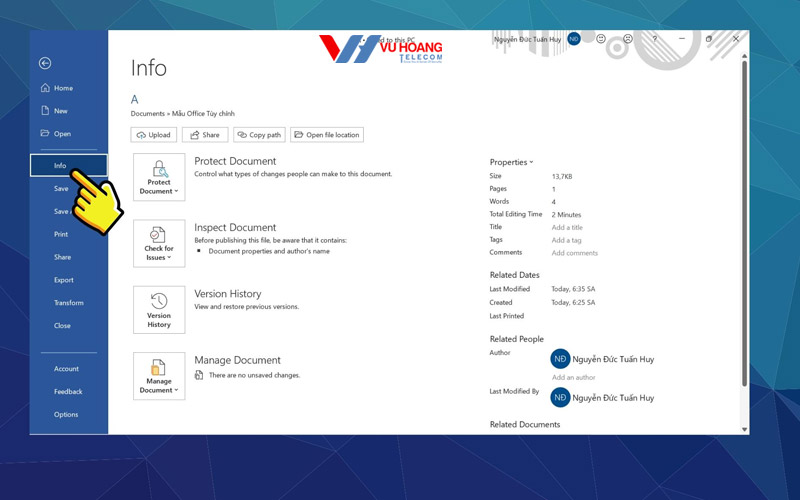The width and height of the screenshot is (800, 500).
Task: Click the smiley face feedback icon
Action: click(x=601, y=39)
